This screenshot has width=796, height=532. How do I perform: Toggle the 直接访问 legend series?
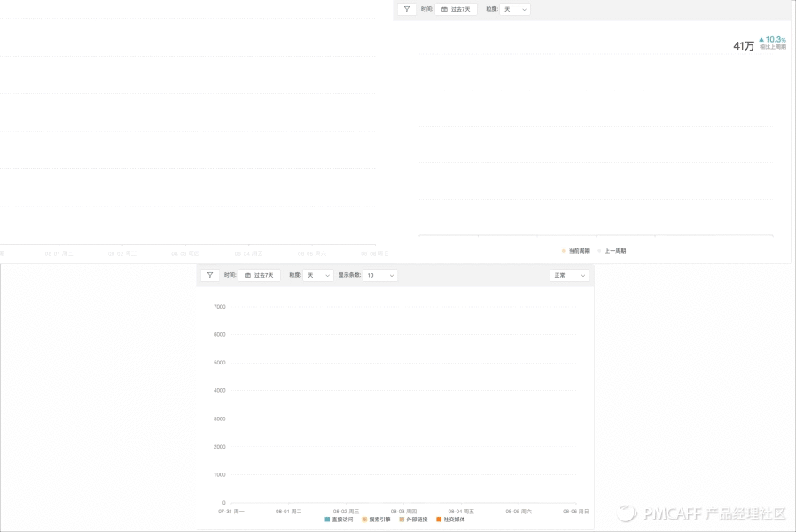tap(339, 520)
